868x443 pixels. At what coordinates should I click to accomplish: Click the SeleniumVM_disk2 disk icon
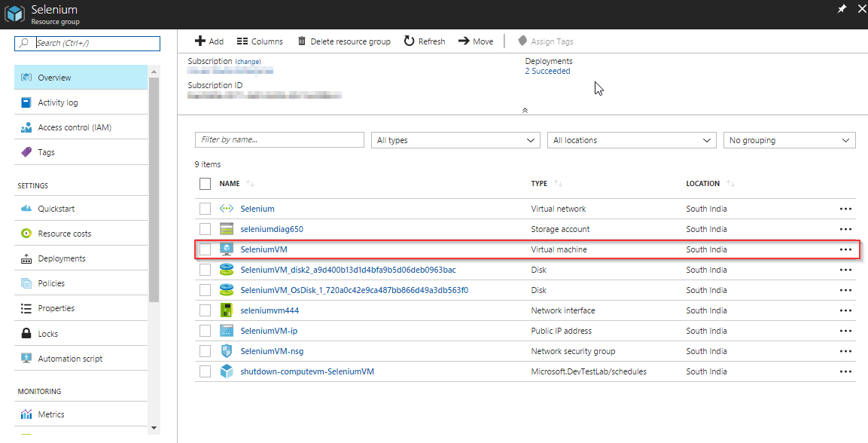click(227, 270)
